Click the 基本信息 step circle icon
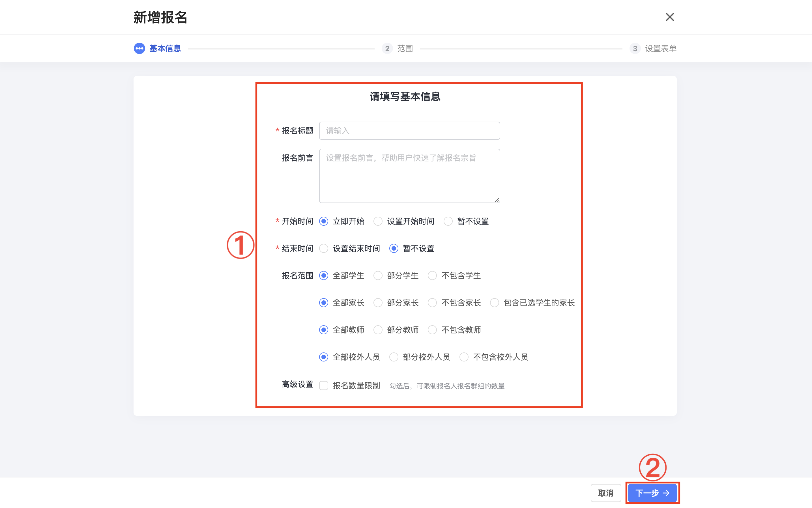This screenshot has height=508, width=812. tap(139, 48)
